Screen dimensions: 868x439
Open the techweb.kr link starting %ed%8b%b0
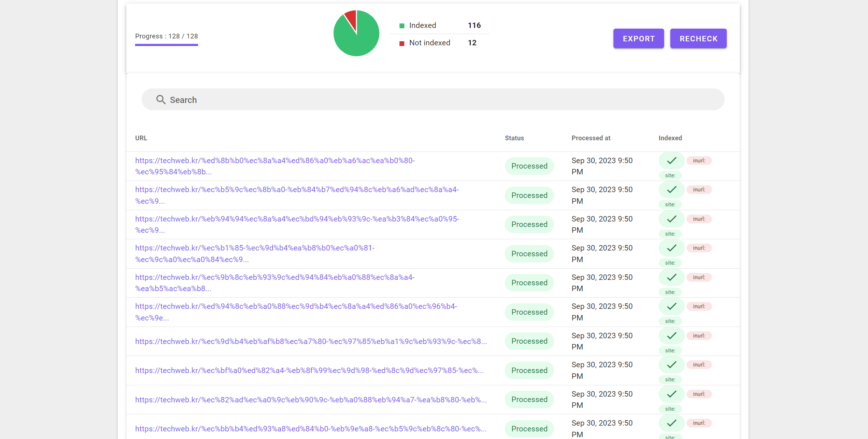point(275,166)
